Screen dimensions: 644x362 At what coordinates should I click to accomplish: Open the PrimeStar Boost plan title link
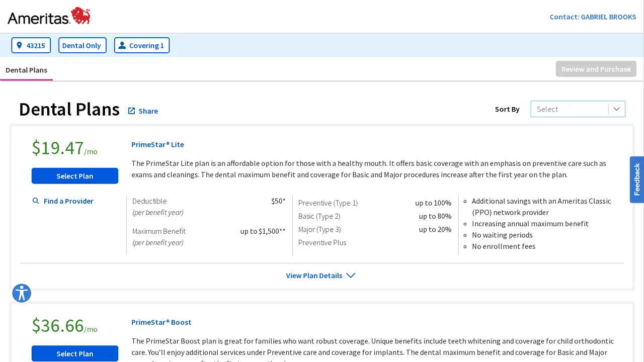(161, 322)
